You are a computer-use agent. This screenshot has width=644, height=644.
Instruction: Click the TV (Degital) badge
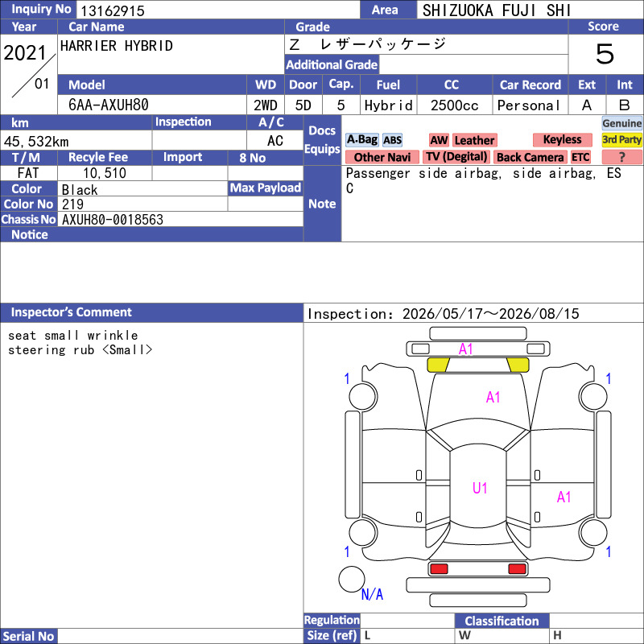[x=456, y=157]
